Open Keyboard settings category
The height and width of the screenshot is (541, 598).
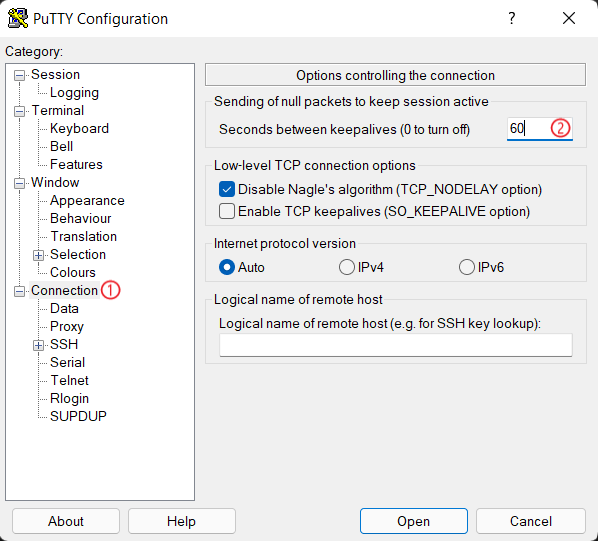[79, 128]
